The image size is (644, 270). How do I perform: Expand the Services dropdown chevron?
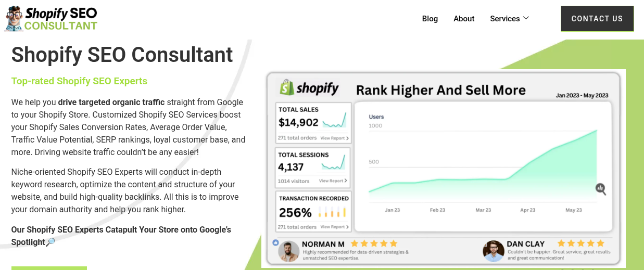526,18
